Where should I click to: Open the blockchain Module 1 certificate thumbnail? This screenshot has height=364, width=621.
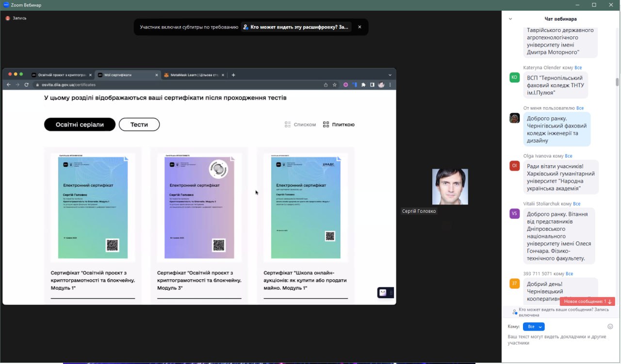[x=93, y=206]
